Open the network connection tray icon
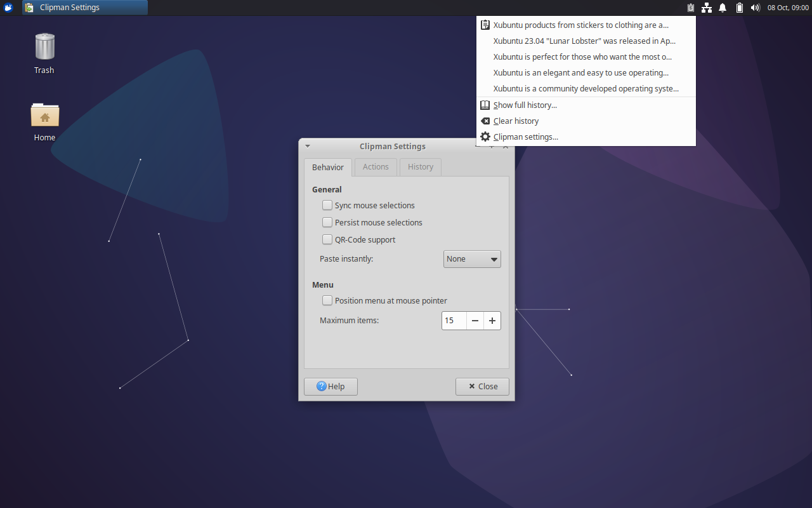812x508 pixels. click(x=707, y=8)
